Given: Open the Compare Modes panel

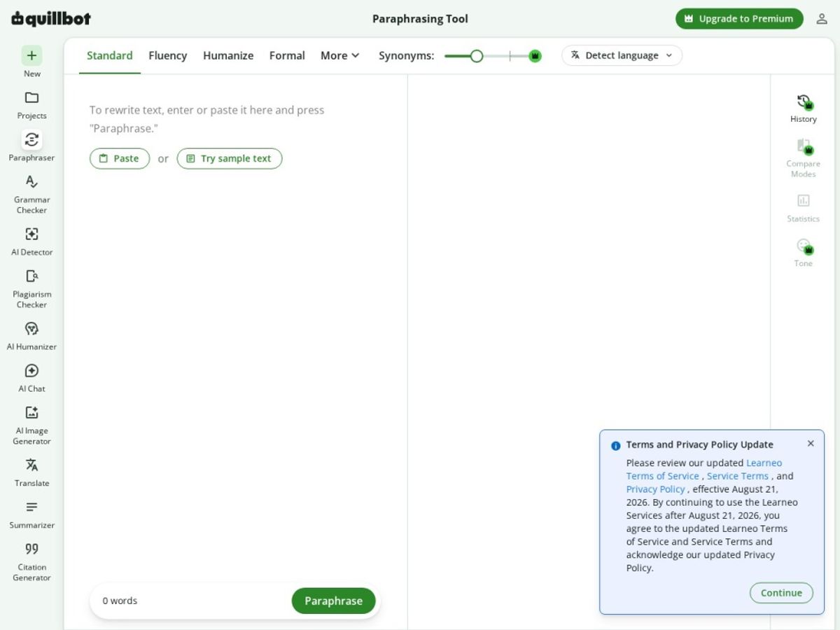Looking at the screenshot, I should (x=803, y=157).
